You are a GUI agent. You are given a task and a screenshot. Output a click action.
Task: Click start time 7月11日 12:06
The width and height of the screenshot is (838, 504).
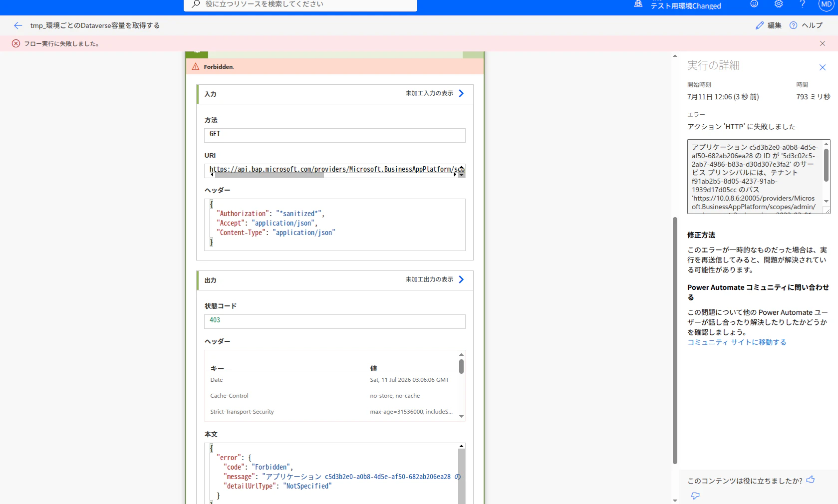click(723, 97)
